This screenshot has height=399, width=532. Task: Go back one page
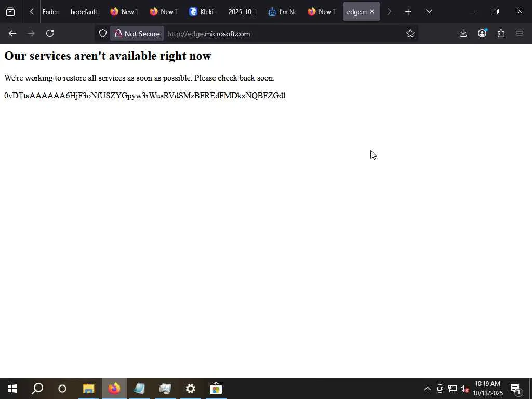coord(12,34)
